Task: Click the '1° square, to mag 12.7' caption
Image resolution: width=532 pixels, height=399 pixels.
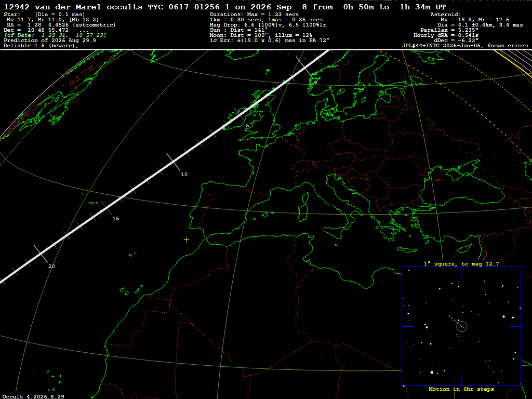Action: [461, 263]
